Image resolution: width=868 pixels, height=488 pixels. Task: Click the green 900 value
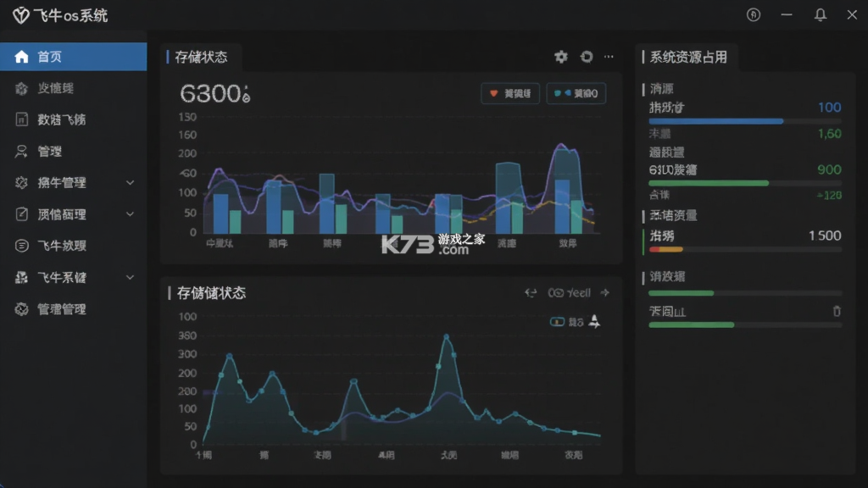829,169
